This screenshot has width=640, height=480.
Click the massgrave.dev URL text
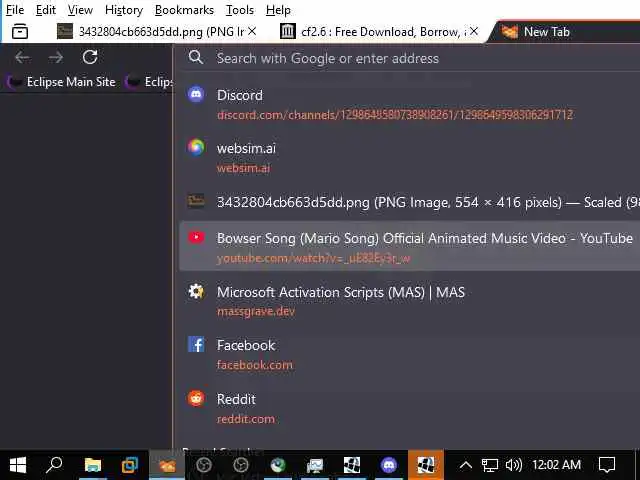(256, 311)
